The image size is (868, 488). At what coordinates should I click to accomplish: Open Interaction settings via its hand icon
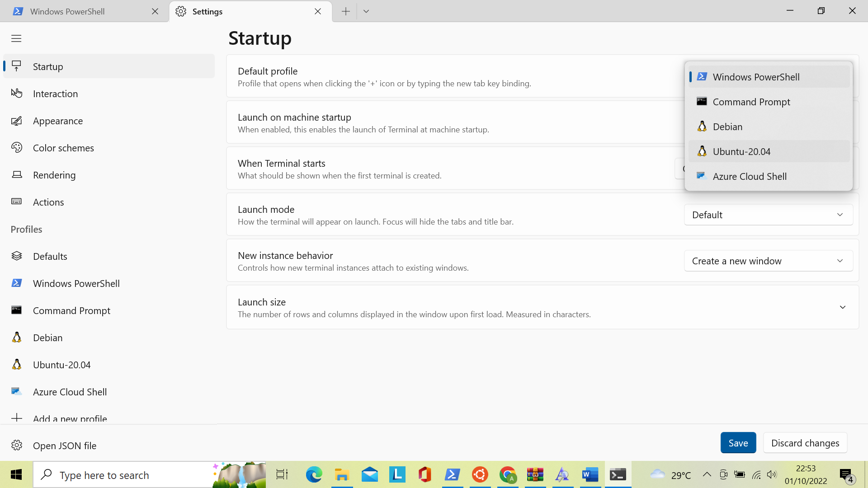tap(17, 94)
